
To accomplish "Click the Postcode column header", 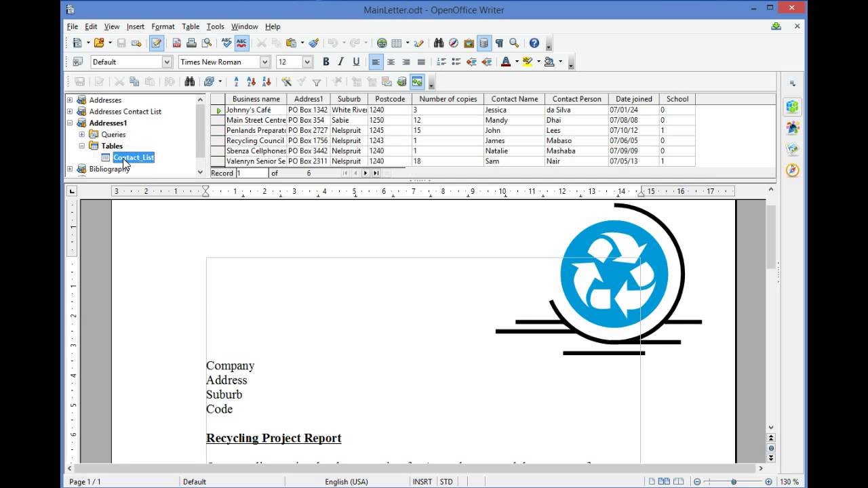I will (x=390, y=99).
